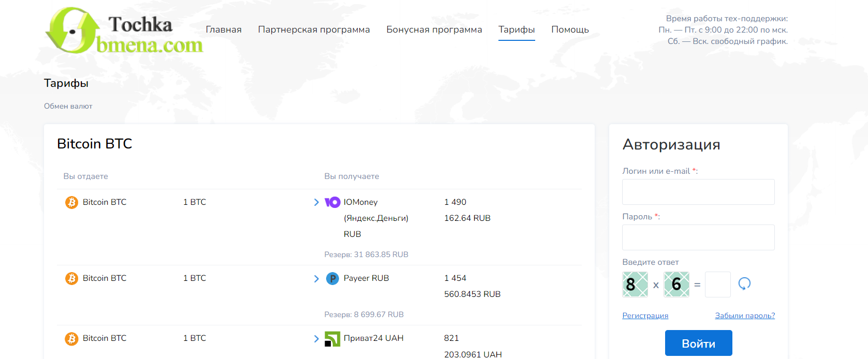868x359 pixels.
Task: Click the Вы получаете column header
Action: tap(351, 176)
